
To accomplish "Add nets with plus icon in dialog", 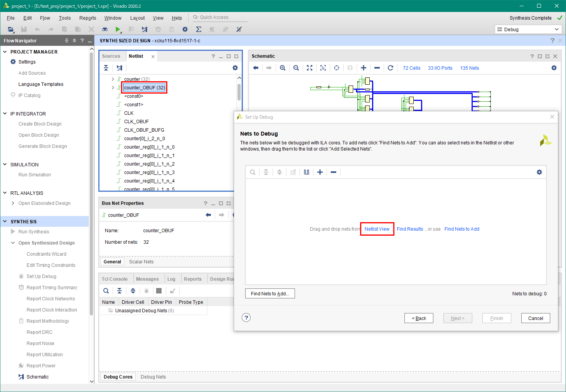I will 320,172.
